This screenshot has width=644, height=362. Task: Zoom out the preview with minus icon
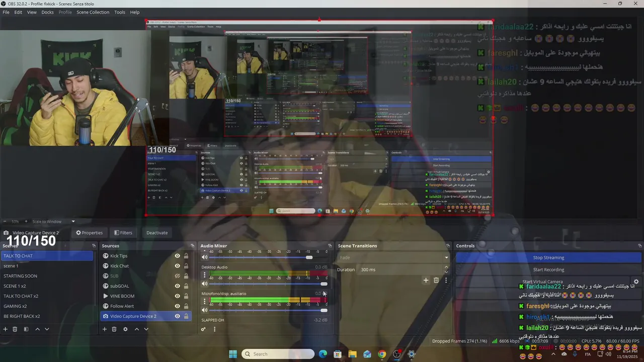point(5,221)
